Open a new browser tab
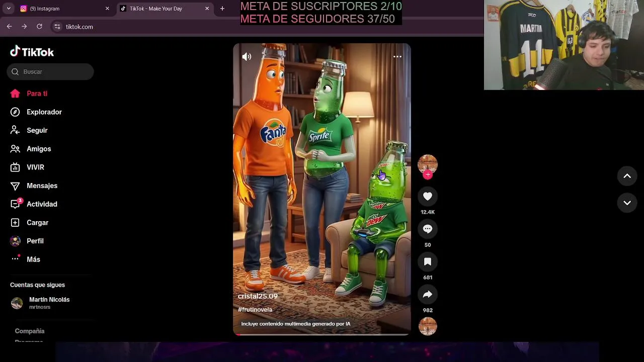Screen dimensions: 644x362 [222, 9]
